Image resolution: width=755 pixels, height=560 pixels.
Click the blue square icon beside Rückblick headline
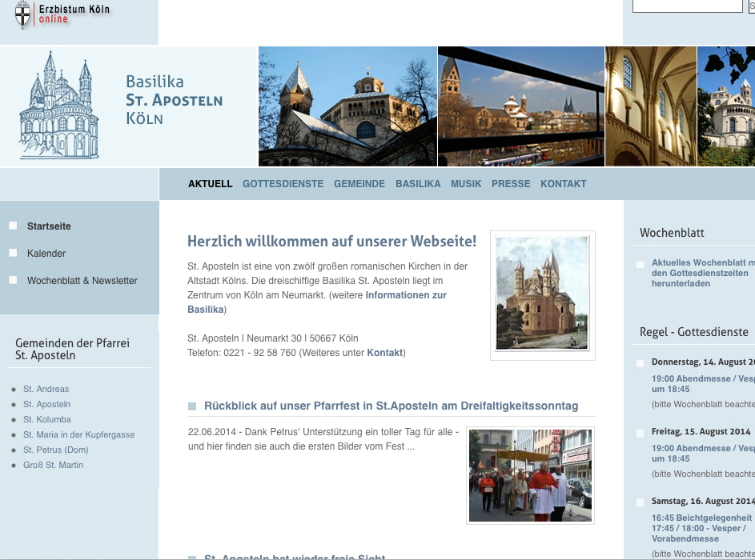click(192, 406)
